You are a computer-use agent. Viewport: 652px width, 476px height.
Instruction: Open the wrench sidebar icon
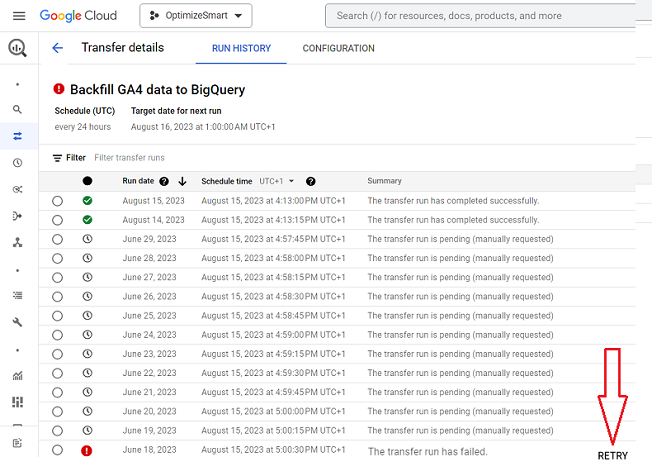coord(17,322)
